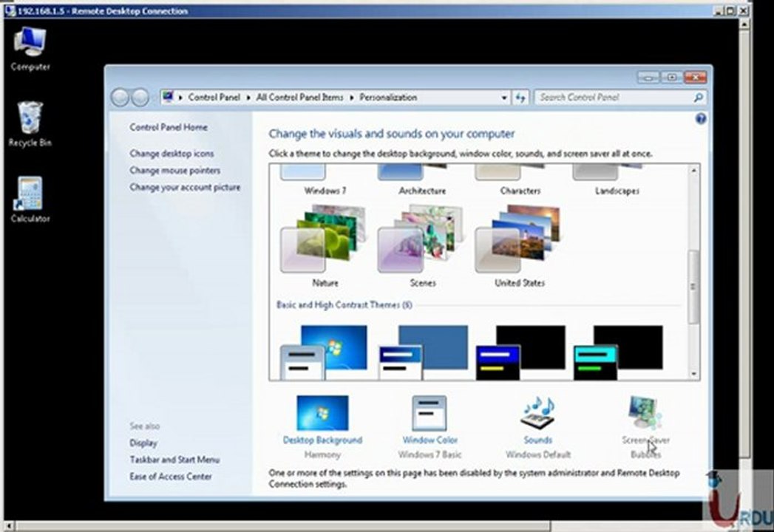Click Personalization in the breadcrumb

(x=388, y=98)
